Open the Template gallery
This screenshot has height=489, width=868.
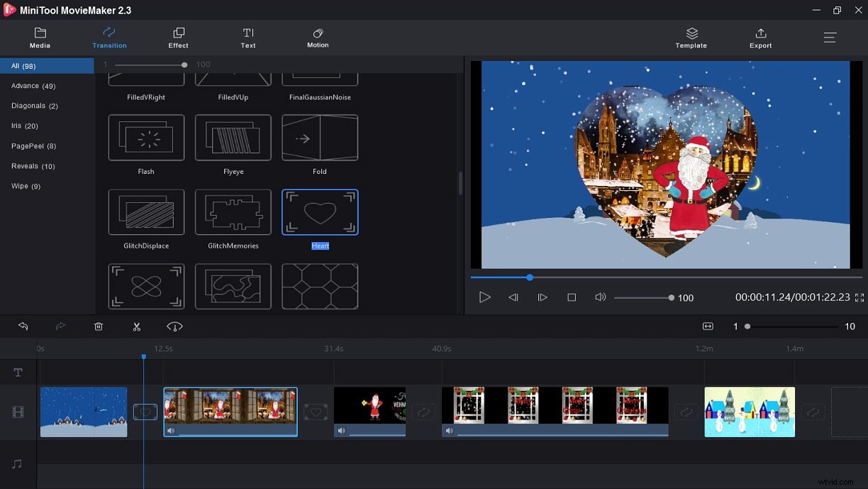coord(691,37)
